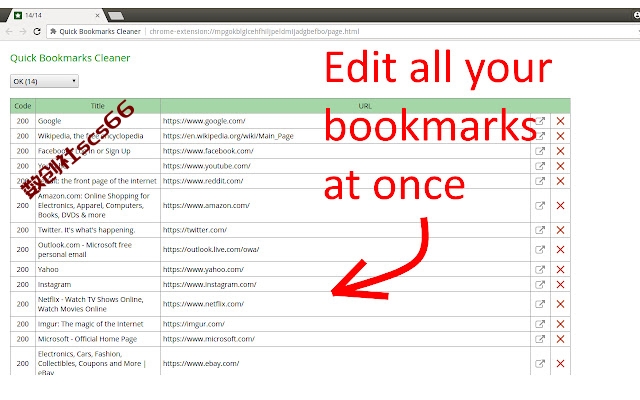
Task: Open imgur.com external link icon
Action: click(540, 324)
